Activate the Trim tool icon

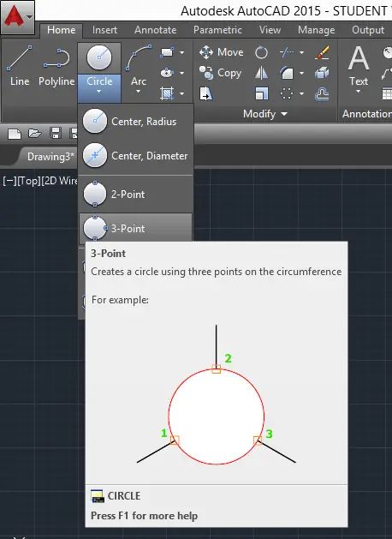[287, 52]
